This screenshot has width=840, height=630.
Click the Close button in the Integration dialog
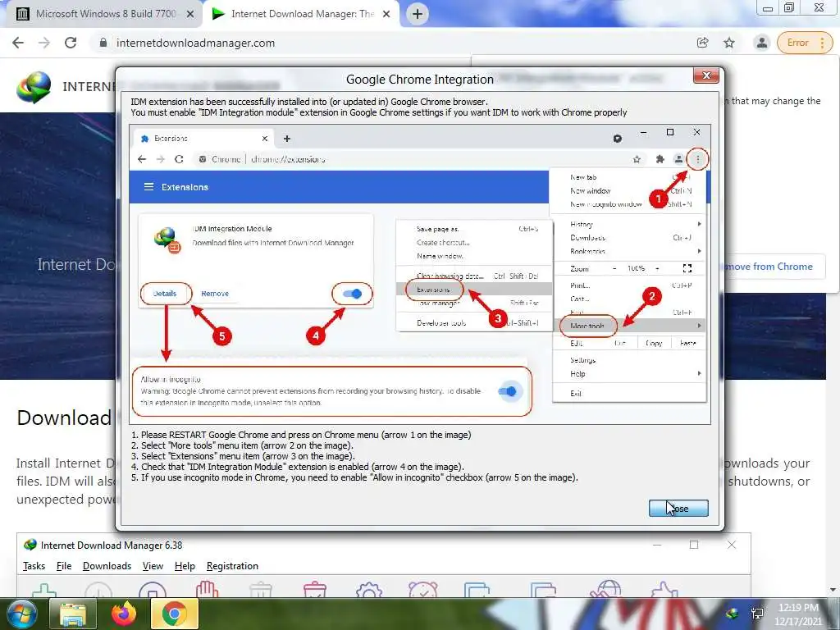[x=678, y=508]
